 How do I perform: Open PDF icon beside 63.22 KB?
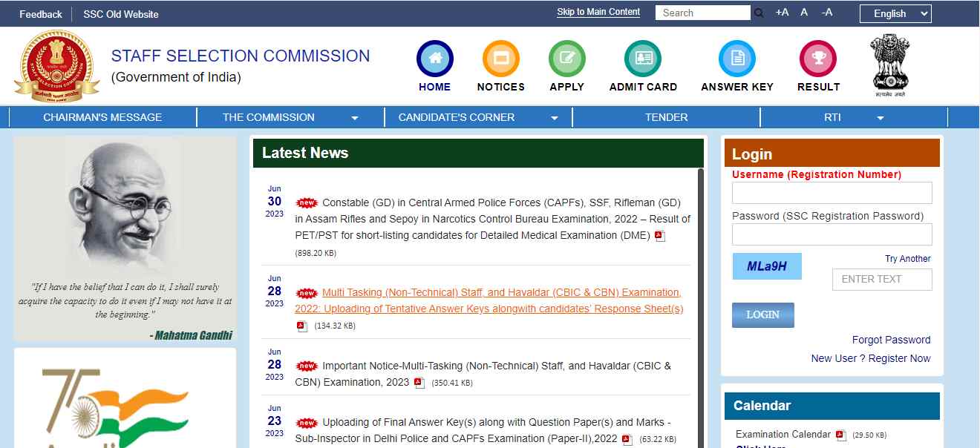(x=627, y=439)
